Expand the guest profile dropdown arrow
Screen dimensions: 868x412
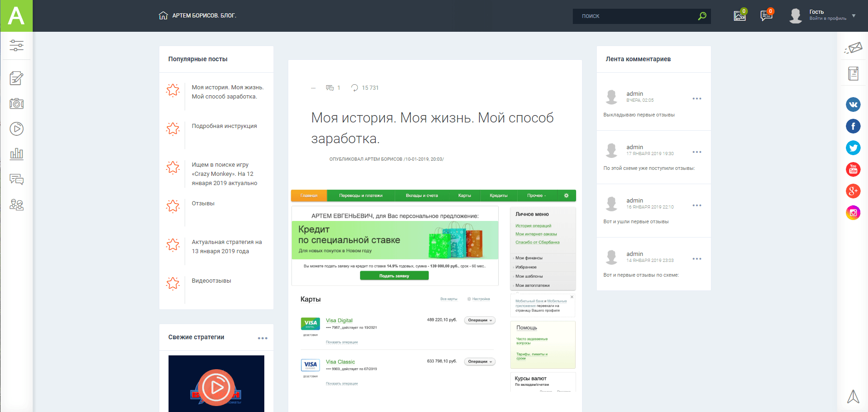(x=854, y=16)
